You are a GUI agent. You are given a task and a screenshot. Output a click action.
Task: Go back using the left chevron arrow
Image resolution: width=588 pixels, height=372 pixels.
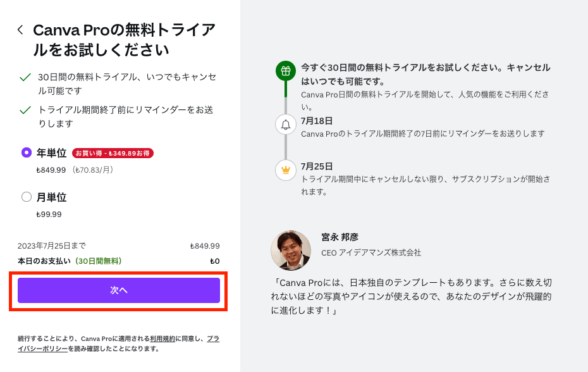tap(21, 30)
